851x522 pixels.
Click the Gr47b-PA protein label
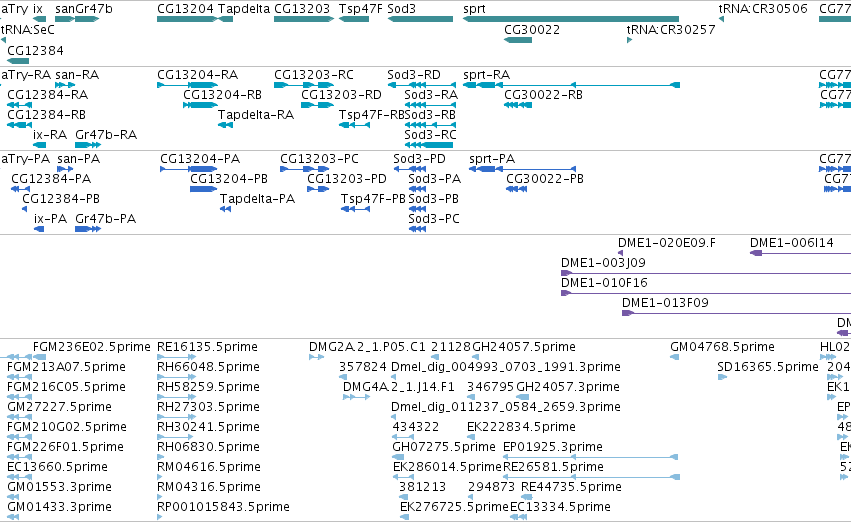point(106,219)
